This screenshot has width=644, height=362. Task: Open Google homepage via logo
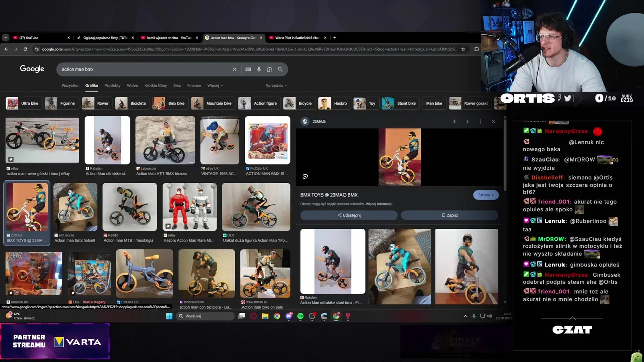tap(32, 69)
